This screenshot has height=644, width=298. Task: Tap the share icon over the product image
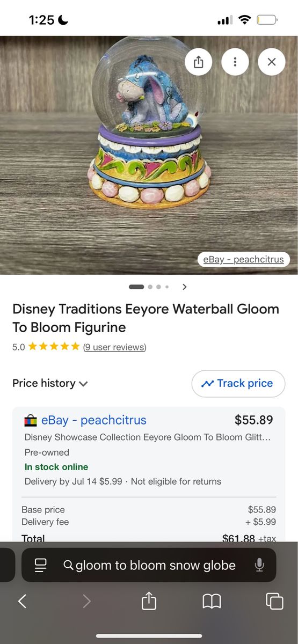pyautogui.click(x=199, y=62)
